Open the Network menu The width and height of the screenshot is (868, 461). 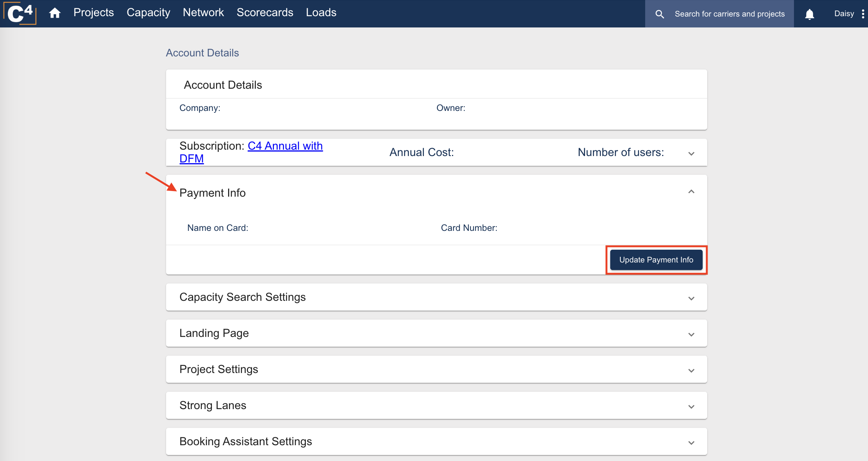203,12
